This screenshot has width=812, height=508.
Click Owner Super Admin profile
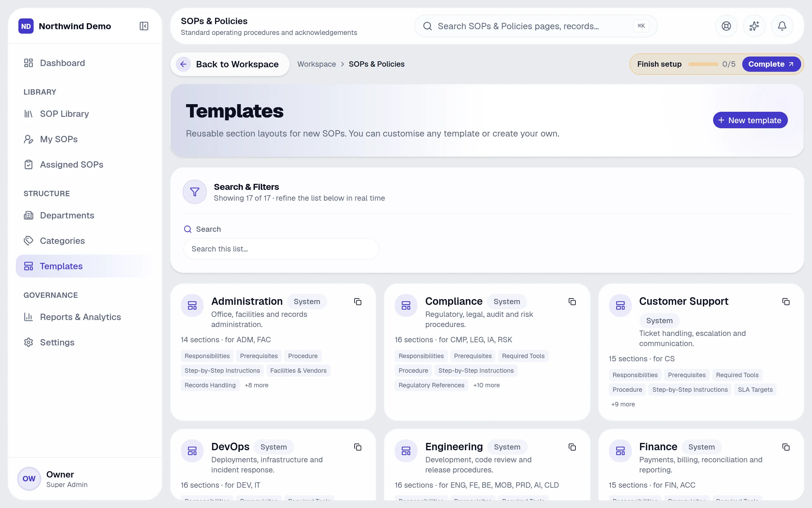[x=85, y=479]
